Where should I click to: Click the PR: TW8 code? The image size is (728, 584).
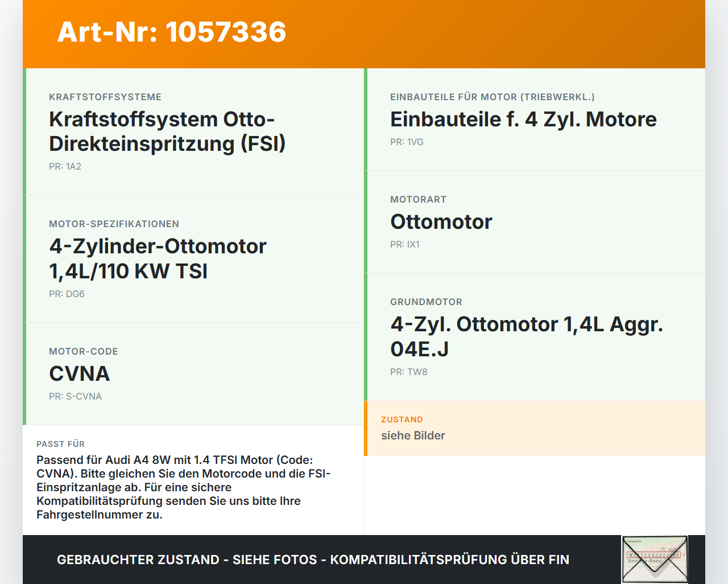[408, 372]
